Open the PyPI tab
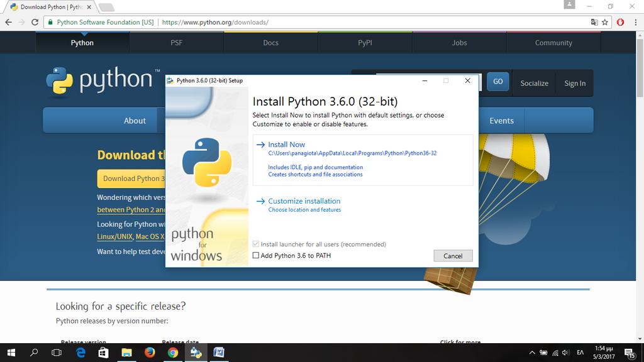This screenshot has height=362, width=644. (365, 43)
